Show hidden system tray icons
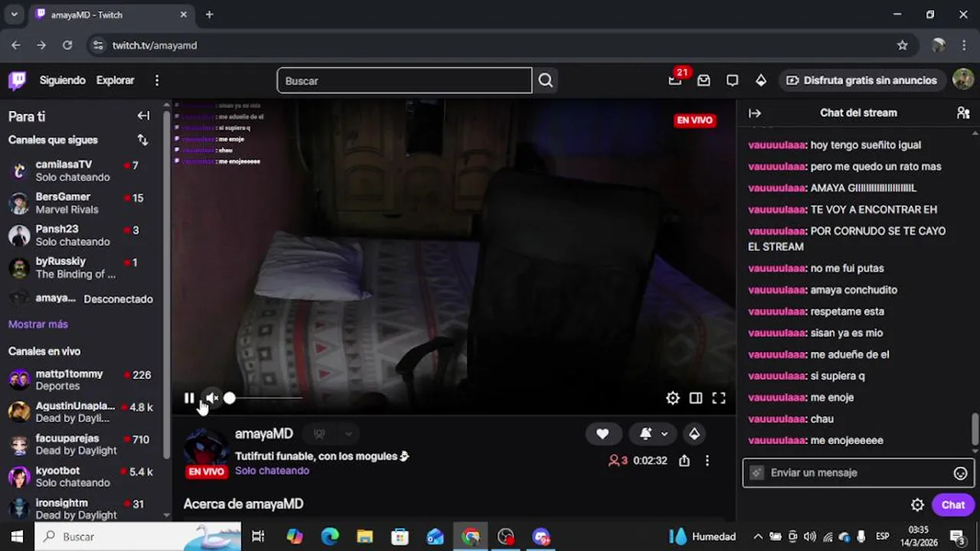This screenshot has width=980, height=551. tap(757, 536)
